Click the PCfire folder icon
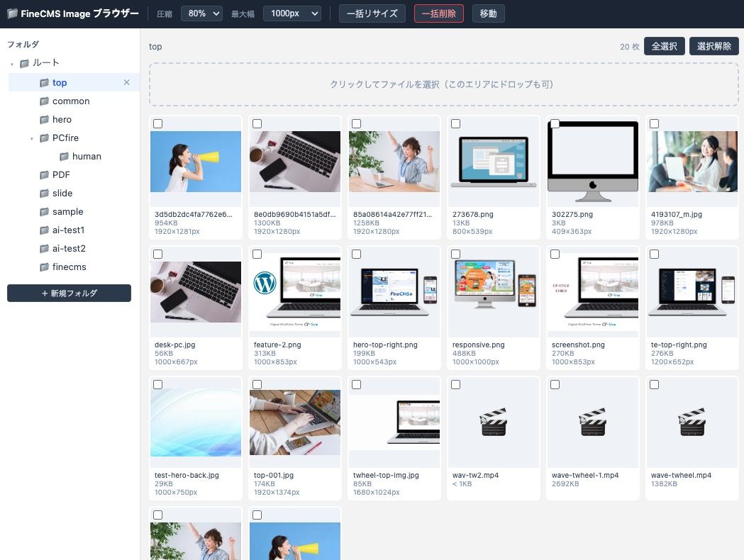 [44, 138]
